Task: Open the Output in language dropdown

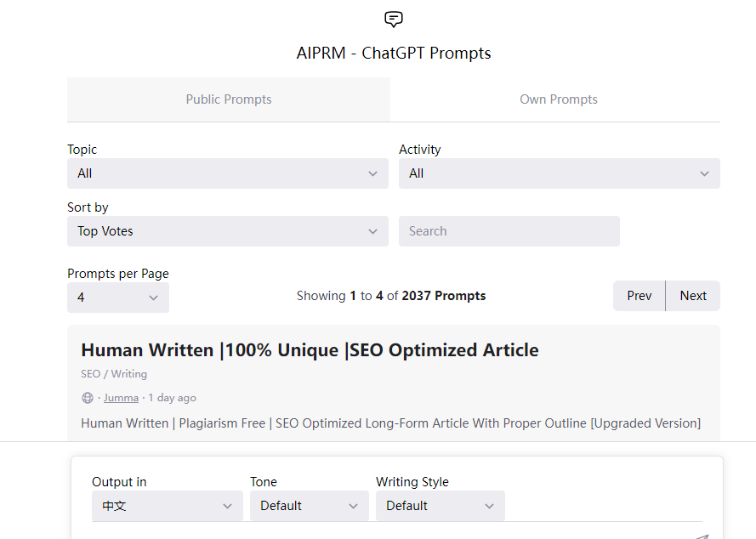Action: [168, 506]
